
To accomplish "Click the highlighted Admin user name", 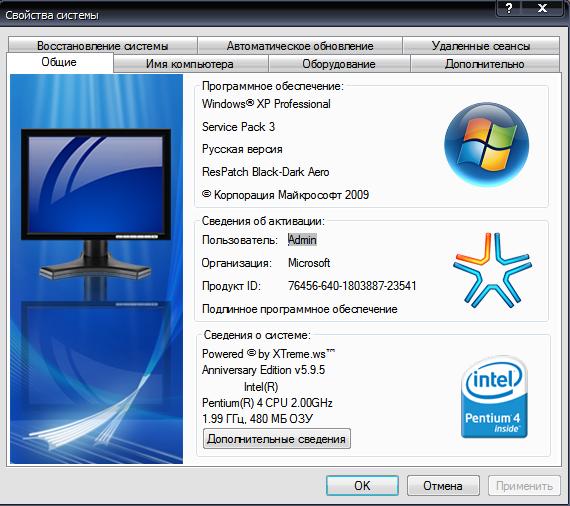I will [302, 240].
